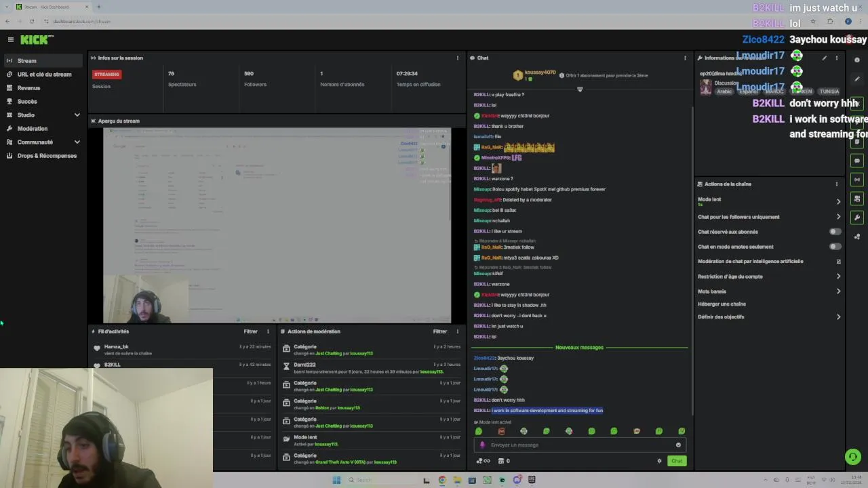Click the broadcast signal icon in right rail
Viewport: 868px width, 488px height.
[x=857, y=180]
